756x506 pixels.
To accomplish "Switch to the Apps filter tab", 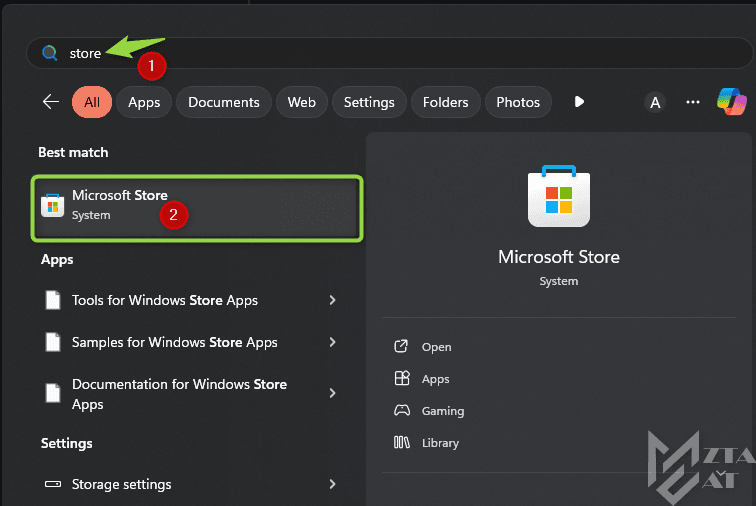I will coord(144,102).
